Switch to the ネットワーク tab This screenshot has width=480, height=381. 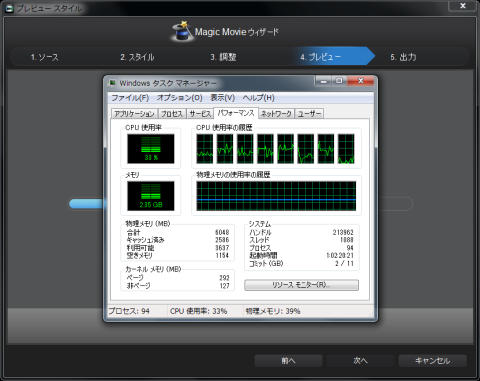click(x=276, y=114)
